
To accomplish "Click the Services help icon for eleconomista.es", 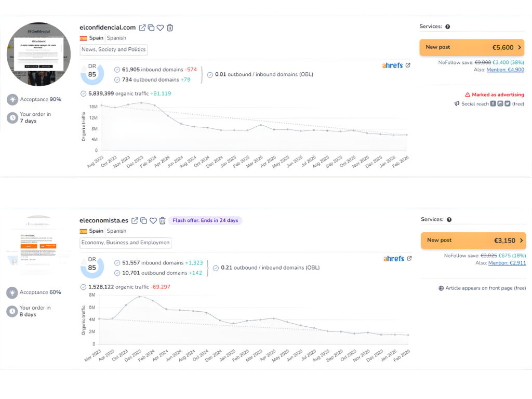I will tap(449, 220).
